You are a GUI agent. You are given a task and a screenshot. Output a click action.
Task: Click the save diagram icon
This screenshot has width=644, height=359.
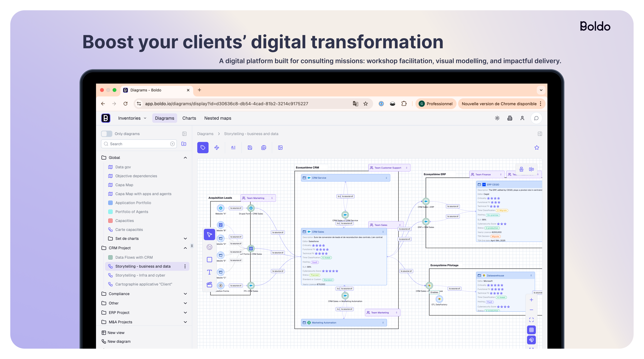[x=250, y=148]
